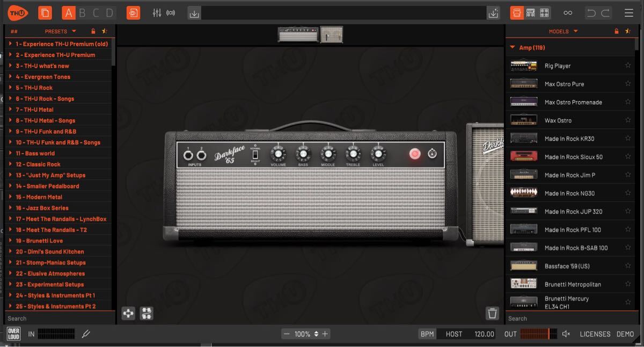
Task: Open the preset files icon in top toolbar
Action: (45, 13)
